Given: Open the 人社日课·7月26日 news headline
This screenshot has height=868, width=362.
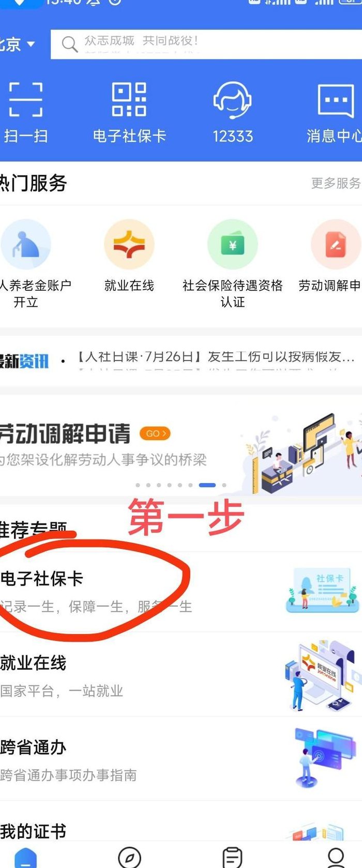Looking at the screenshot, I should 216,357.
